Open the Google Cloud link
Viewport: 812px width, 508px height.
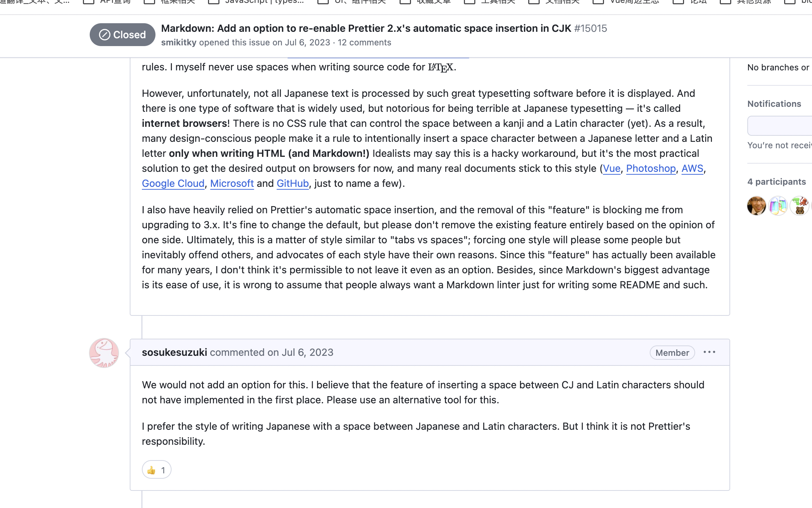pyautogui.click(x=173, y=183)
